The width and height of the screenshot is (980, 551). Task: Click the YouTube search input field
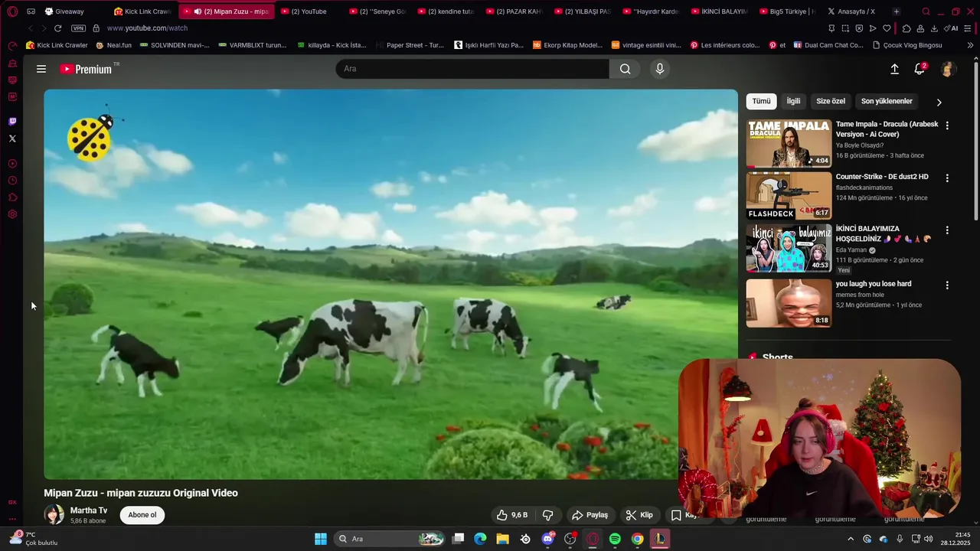[x=472, y=69]
